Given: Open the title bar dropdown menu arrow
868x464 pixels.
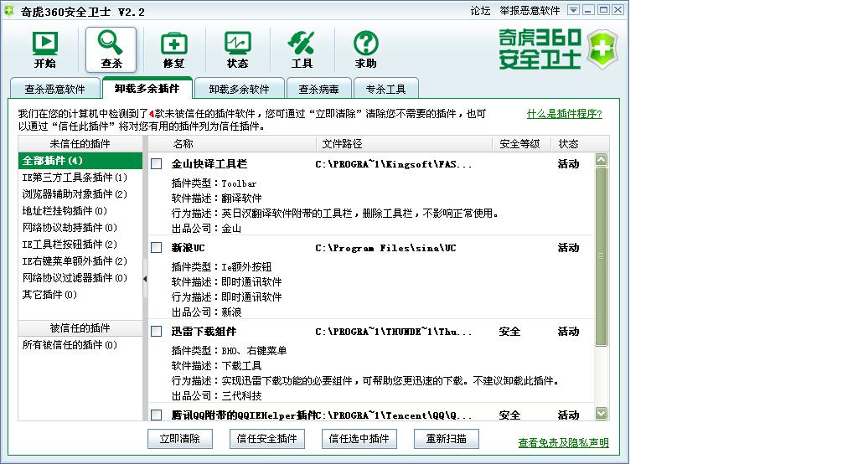Looking at the screenshot, I should pyautogui.click(x=574, y=10).
